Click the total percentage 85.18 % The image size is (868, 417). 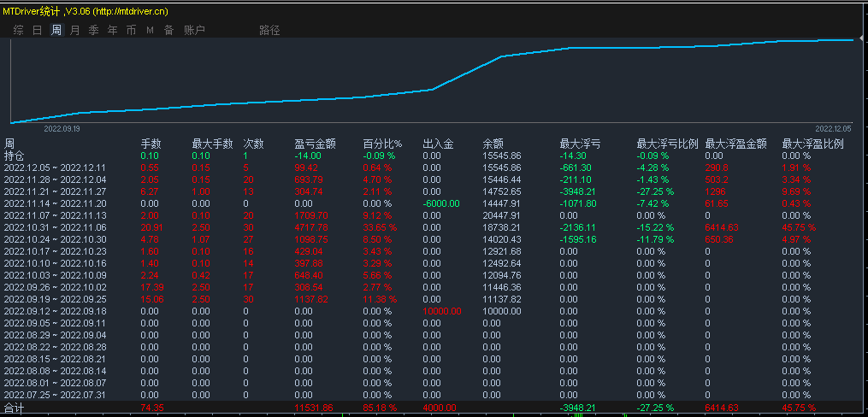coord(379,408)
